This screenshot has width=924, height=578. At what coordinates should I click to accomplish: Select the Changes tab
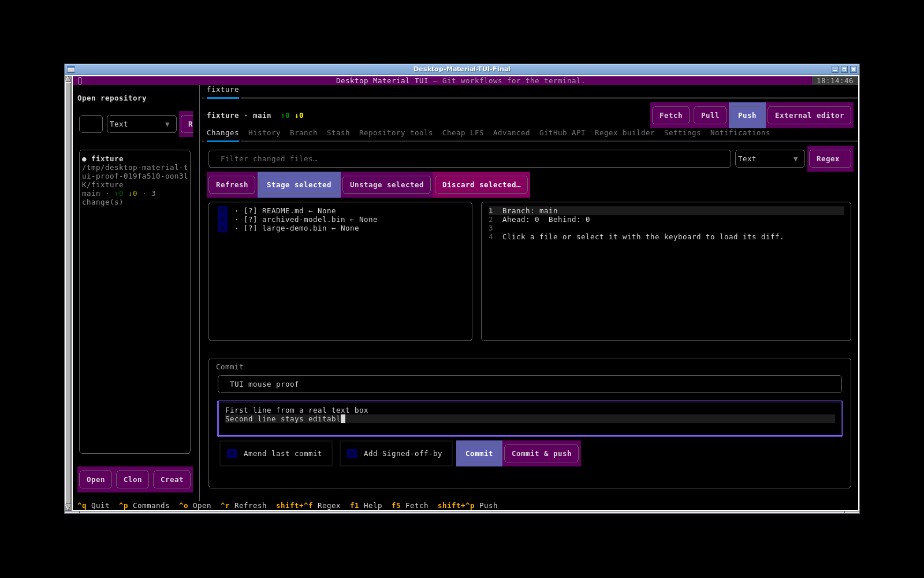[x=223, y=133]
